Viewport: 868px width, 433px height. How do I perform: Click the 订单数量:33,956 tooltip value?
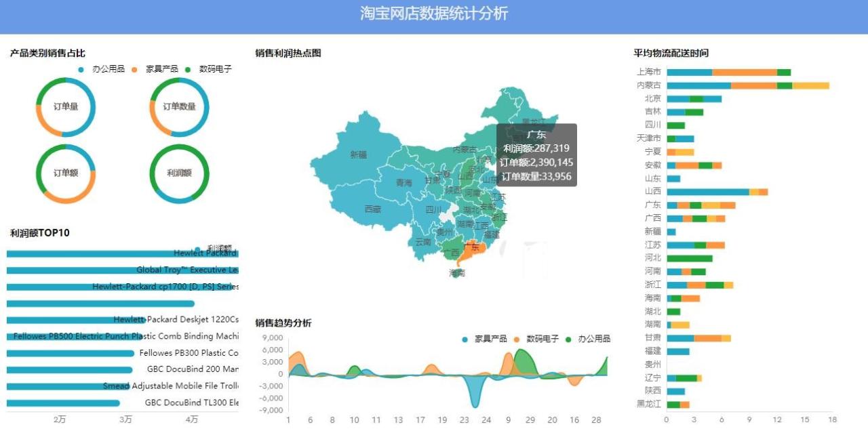click(536, 177)
